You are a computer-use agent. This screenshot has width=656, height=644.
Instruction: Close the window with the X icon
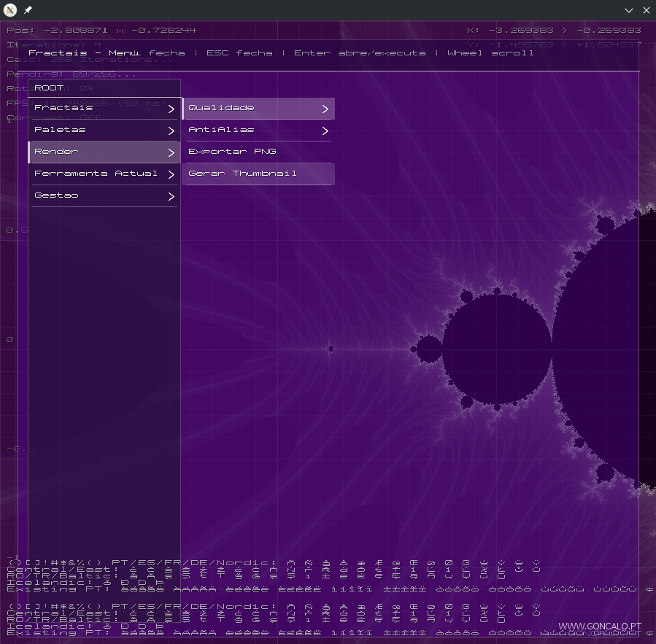647,10
